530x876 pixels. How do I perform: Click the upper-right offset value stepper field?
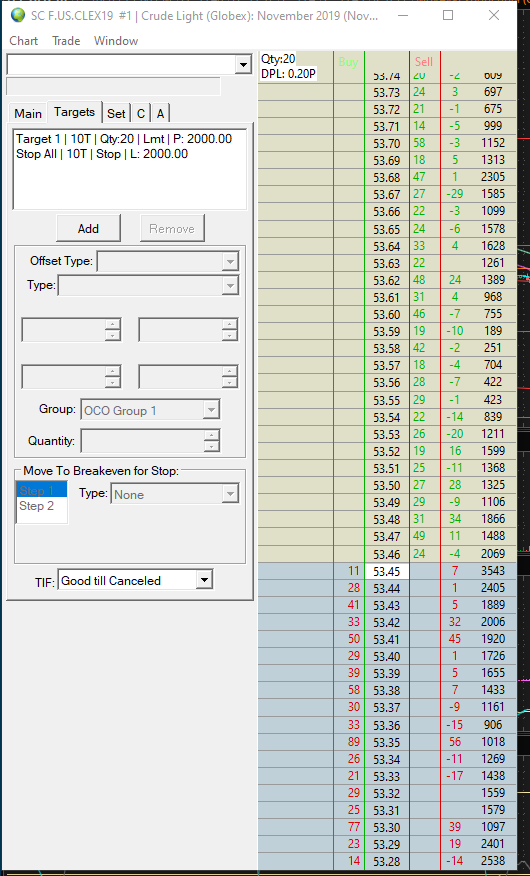(x=188, y=330)
